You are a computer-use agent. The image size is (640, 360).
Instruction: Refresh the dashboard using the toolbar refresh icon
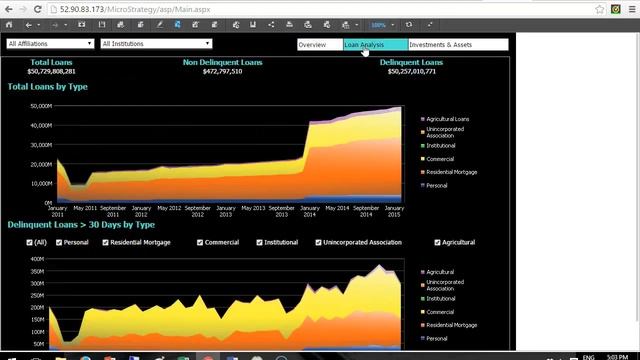(x=409, y=25)
